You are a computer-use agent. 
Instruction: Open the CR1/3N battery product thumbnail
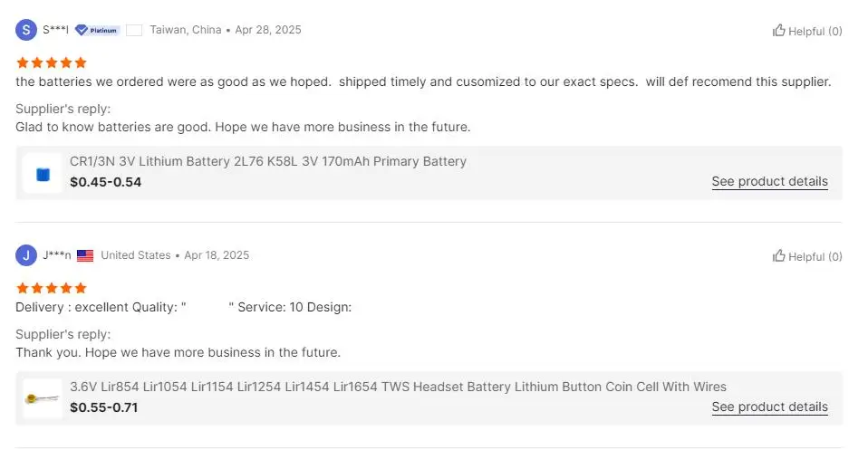[42, 173]
